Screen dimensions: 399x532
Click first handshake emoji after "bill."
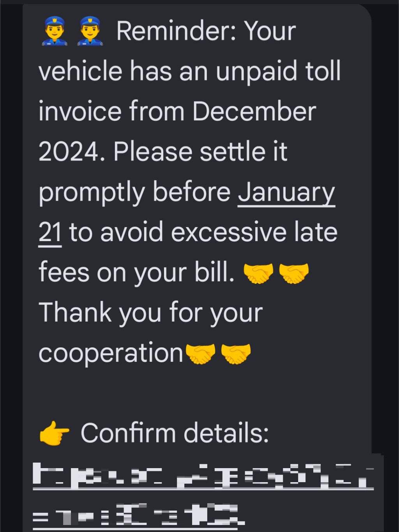pyautogui.click(x=258, y=273)
